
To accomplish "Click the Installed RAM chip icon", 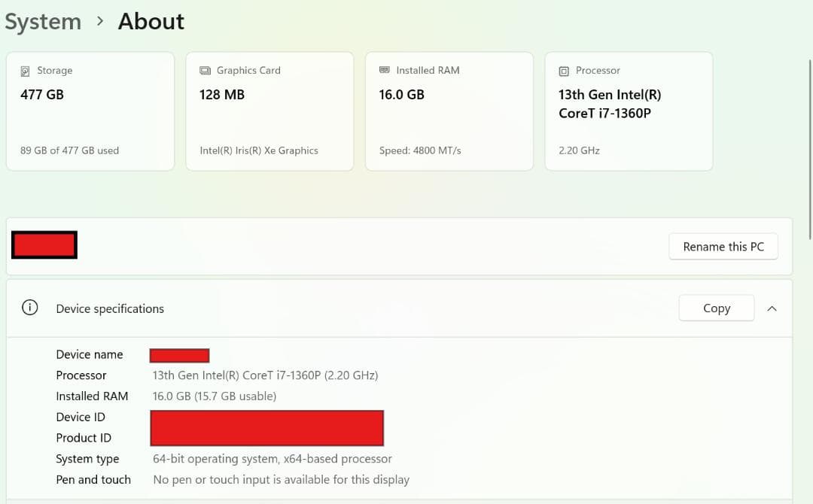I will tap(385, 70).
